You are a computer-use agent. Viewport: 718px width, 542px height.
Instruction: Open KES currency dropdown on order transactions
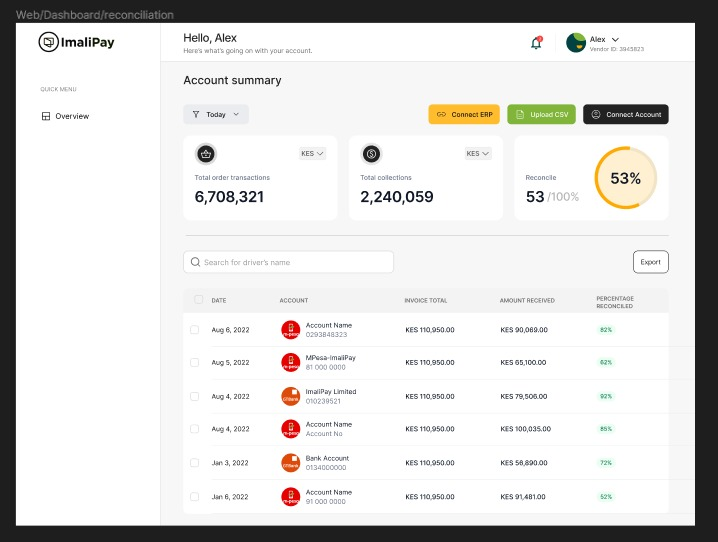[x=312, y=153]
